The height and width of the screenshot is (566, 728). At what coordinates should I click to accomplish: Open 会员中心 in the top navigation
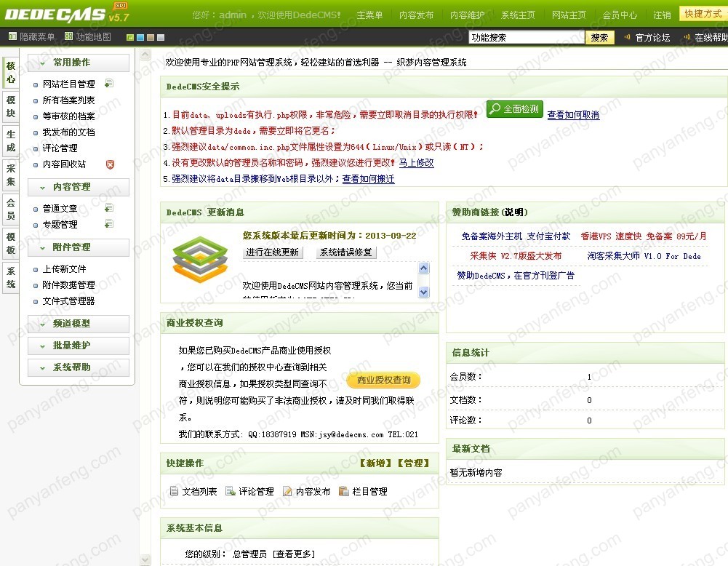(x=620, y=15)
